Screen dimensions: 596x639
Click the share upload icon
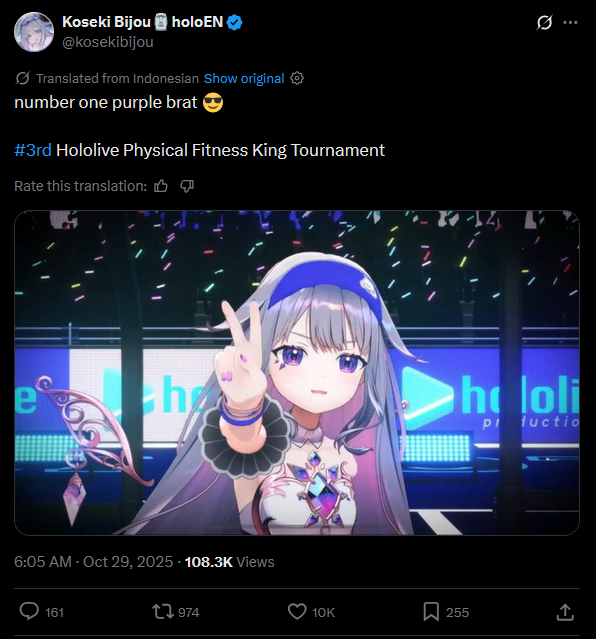point(565,612)
